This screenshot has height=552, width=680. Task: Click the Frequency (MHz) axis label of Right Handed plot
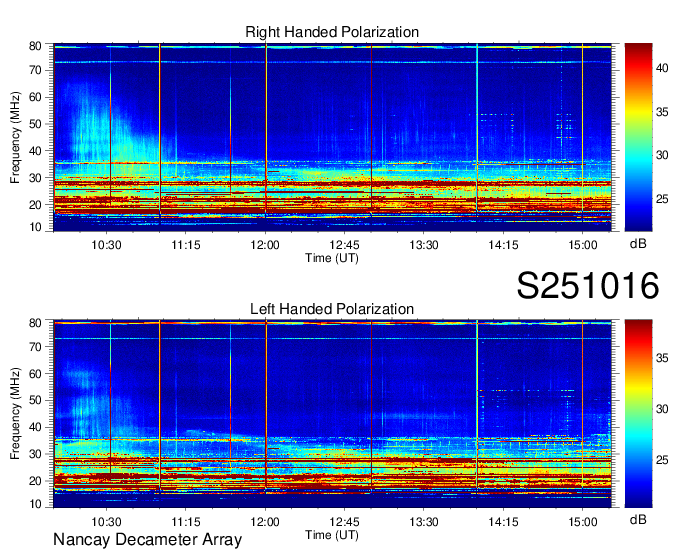coord(16,138)
